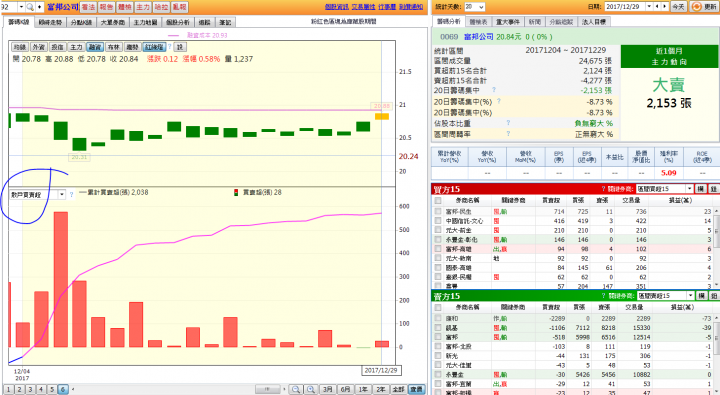Click the magnifier search icon beside stock code

click(30, 7)
